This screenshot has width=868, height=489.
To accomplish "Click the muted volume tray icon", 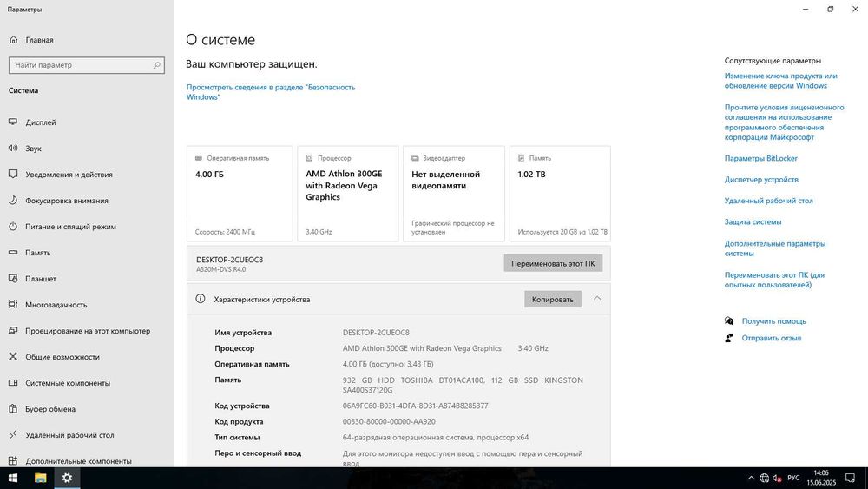I will point(777,478).
